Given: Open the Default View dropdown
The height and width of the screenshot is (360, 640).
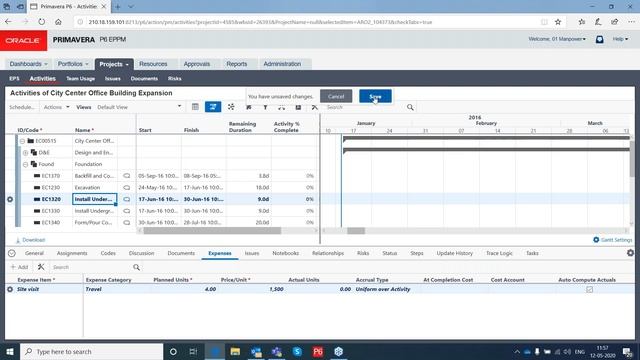Looking at the screenshot, I should (x=139, y=107).
